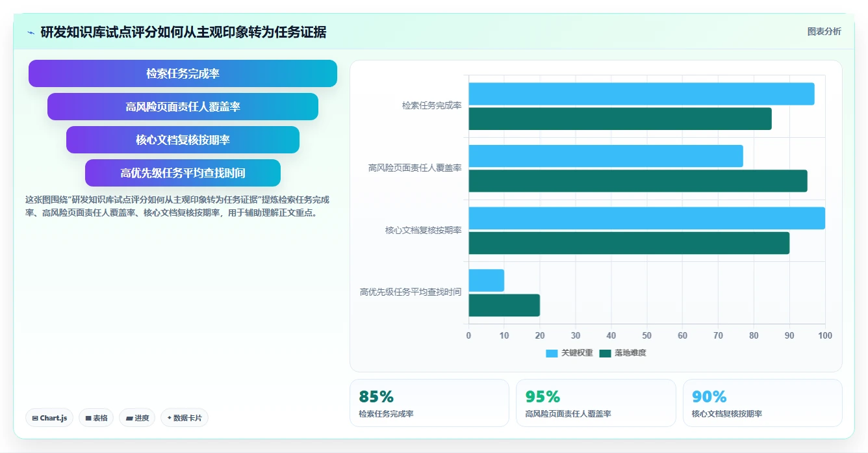Click the lightning icon beside the title
Image resolution: width=868 pixels, height=453 pixels.
click(31, 32)
